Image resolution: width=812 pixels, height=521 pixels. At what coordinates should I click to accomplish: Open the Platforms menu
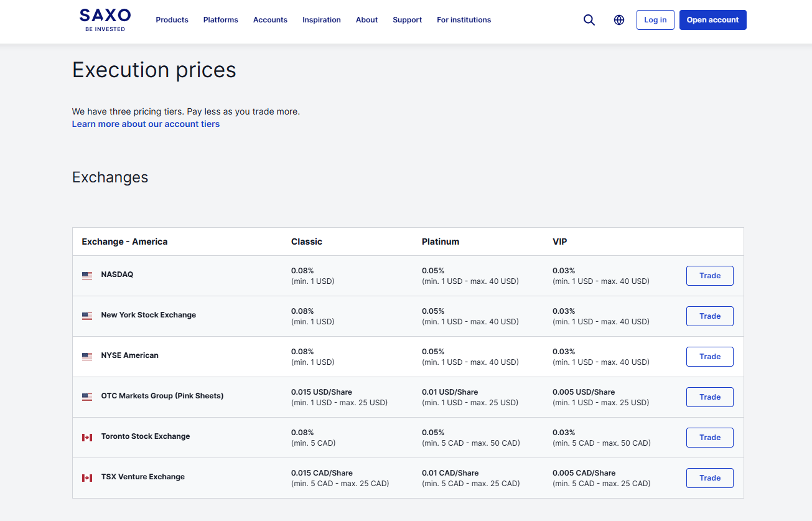click(221, 20)
